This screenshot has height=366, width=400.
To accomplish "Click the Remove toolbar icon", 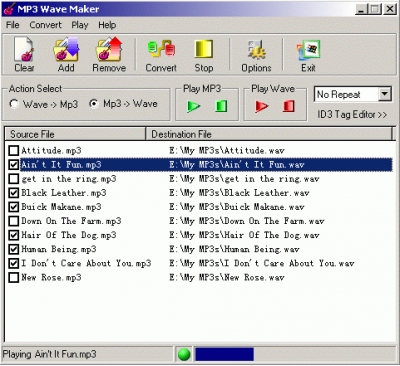I will pos(109,49).
